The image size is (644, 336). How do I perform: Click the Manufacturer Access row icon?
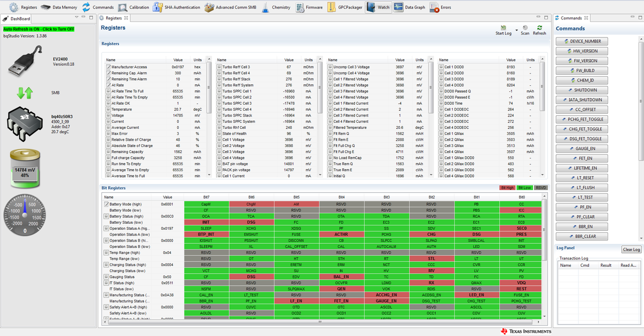click(107, 67)
